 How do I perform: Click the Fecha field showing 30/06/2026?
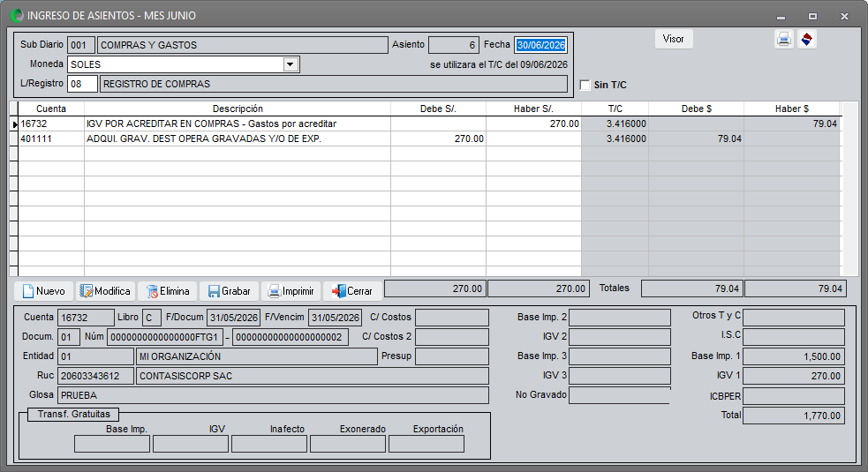(x=540, y=45)
